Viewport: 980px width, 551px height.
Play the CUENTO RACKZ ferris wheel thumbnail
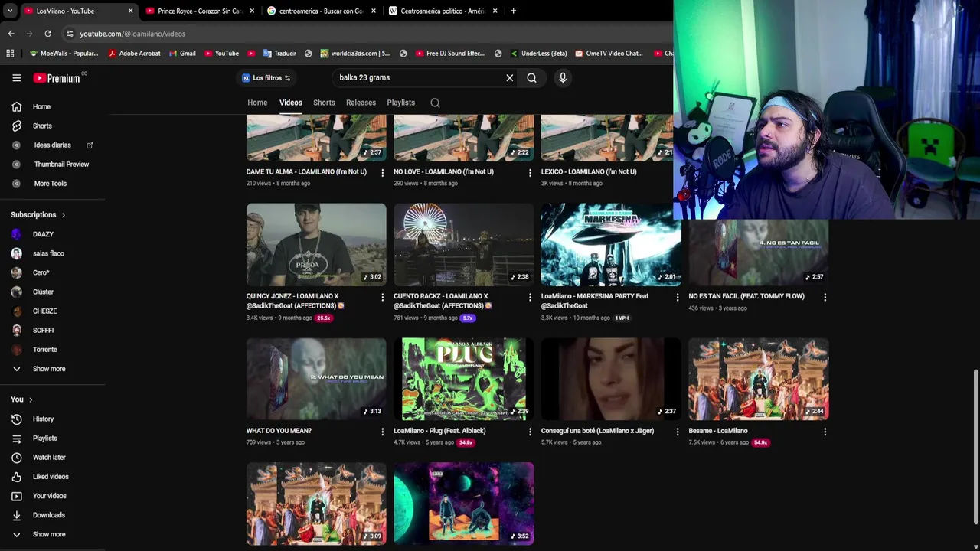(x=463, y=244)
